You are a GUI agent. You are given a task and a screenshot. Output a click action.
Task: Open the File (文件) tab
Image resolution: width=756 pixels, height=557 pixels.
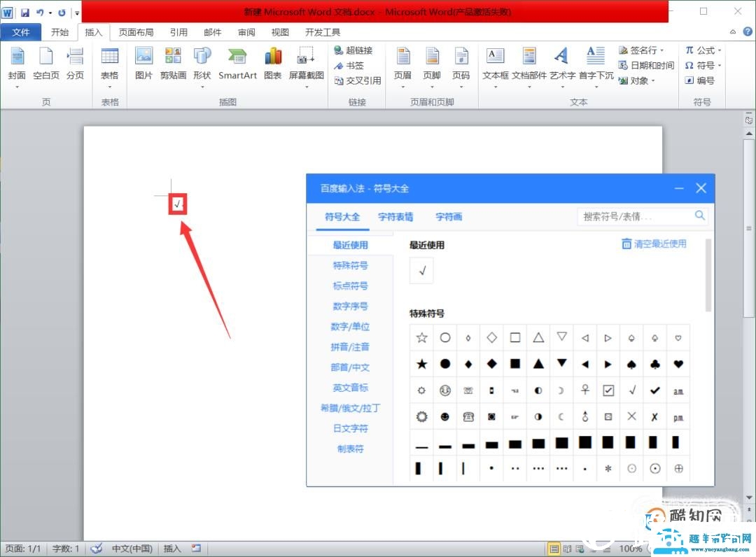21,31
